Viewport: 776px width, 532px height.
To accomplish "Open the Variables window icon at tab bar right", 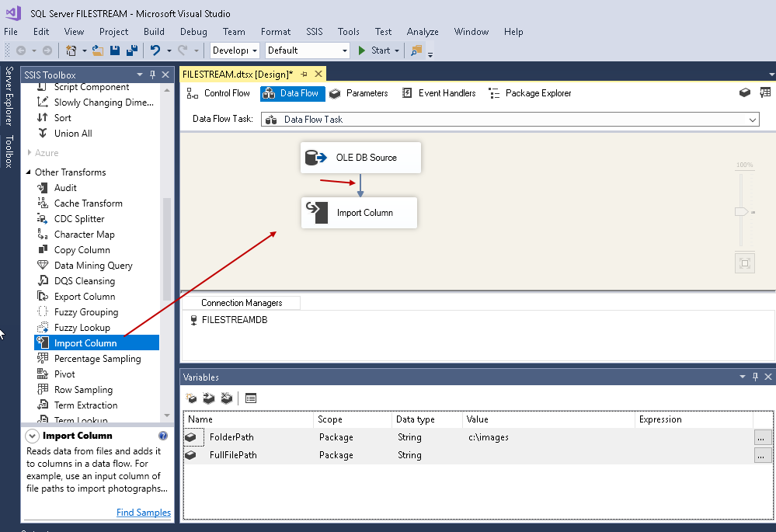I will 766,92.
